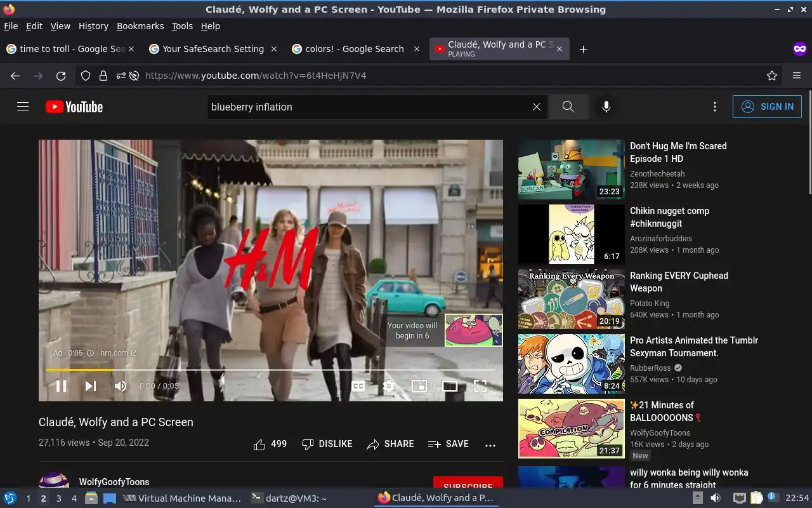This screenshot has height=508, width=812.
Task: Open more actions ellipsis under video
Action: click(x=490, y=444)
